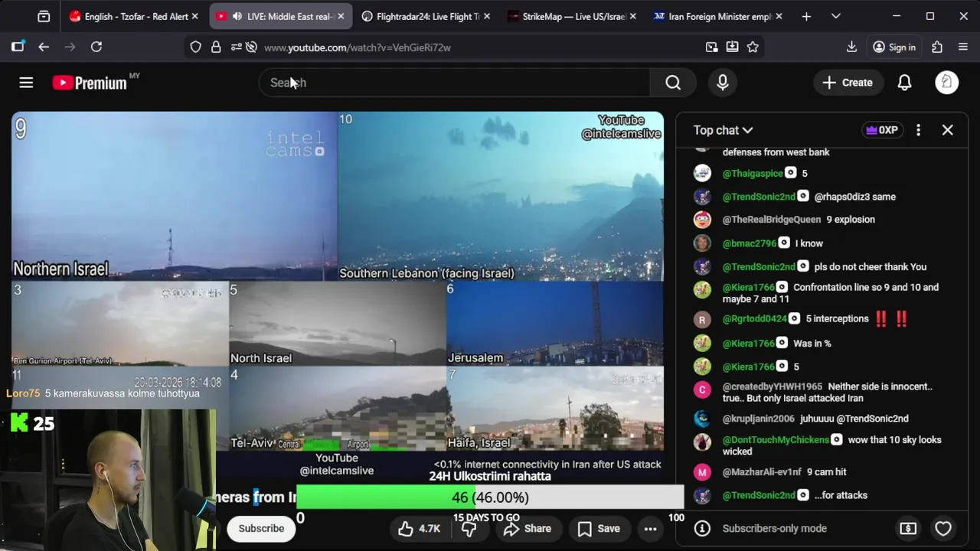Bookmark this page with the star
The height and width of the screenshot is (551, 980).
point(753,47)
